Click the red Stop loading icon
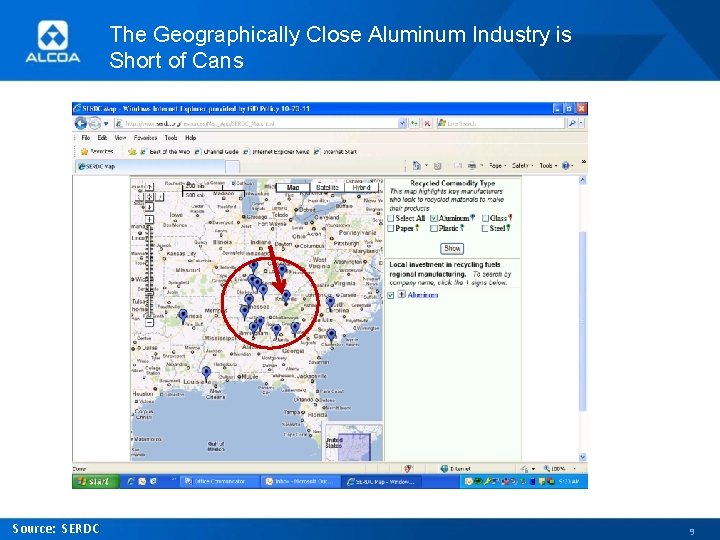The image size is (720, 540). pos(427,123)
